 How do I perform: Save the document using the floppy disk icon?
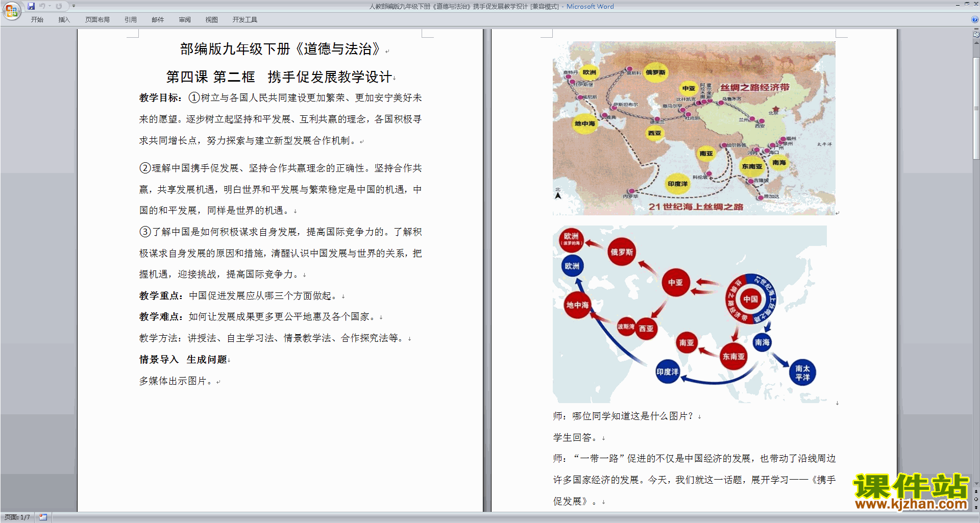pos(31,6)
